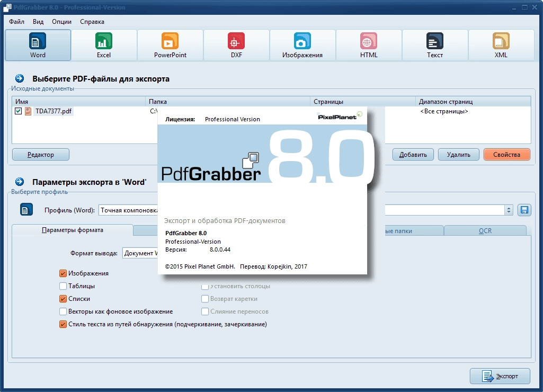Click the arrow icon beside 'Параметры экспорта в Word'
The width and height of the screenshot is (543, 392).
pyautogui.click(x=20, y=182)
